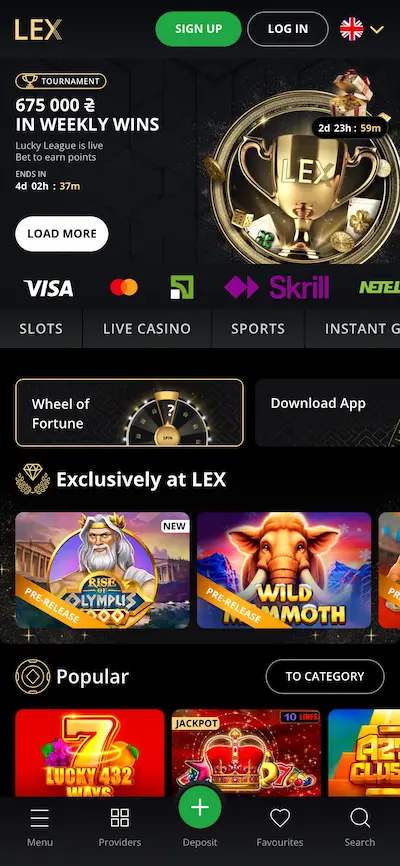The width and height of the screenshot is (400, 866).
Task: Select the UK flag language icon
Action: click(352, 29)
